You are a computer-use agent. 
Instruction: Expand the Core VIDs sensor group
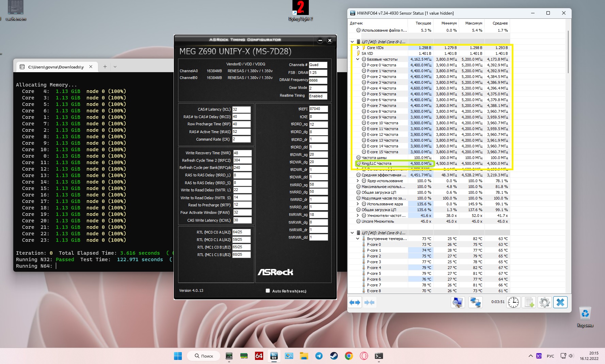[357, 48]
